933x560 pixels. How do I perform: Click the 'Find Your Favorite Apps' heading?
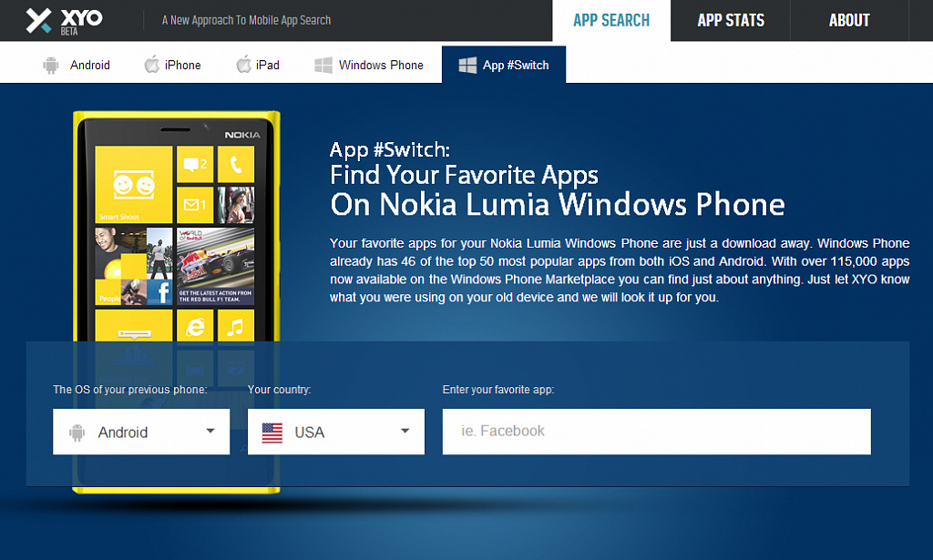(x=464, y=175)
